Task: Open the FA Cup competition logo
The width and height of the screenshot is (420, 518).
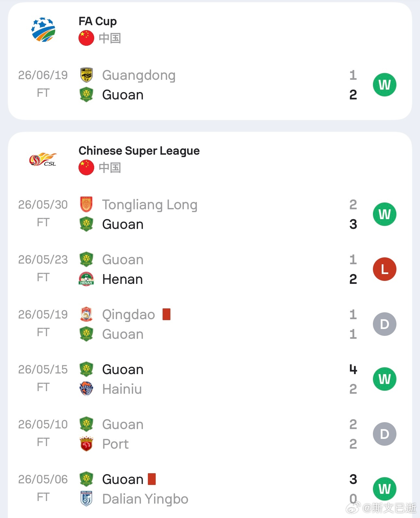Action: (43, 29)
